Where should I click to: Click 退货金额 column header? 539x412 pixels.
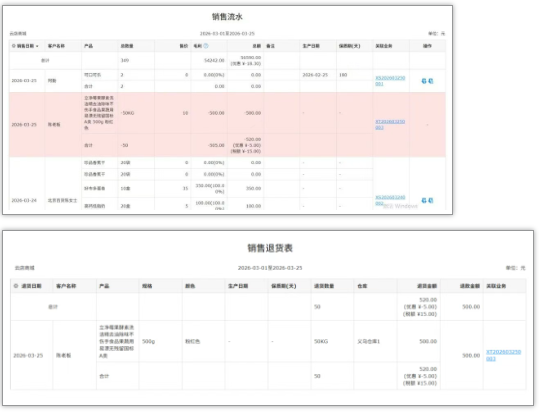(427, 286)
